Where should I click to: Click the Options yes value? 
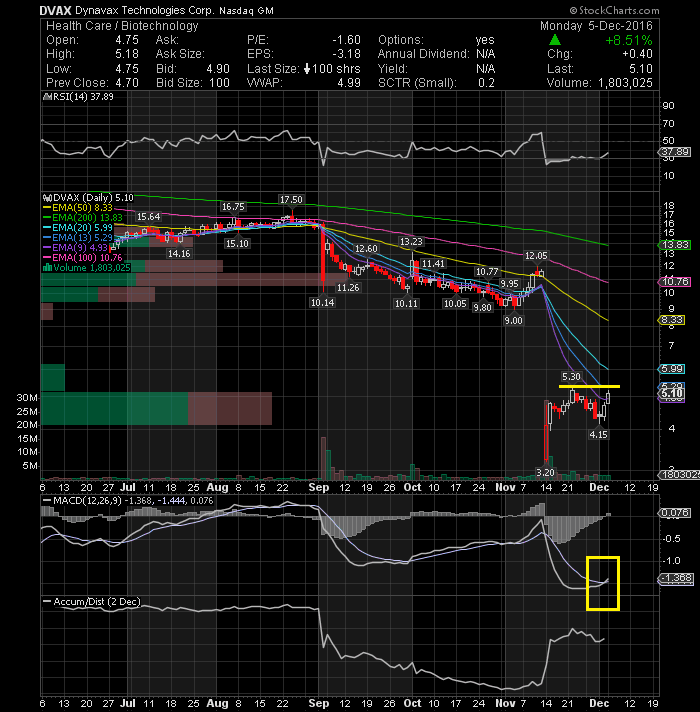(485, 40)
